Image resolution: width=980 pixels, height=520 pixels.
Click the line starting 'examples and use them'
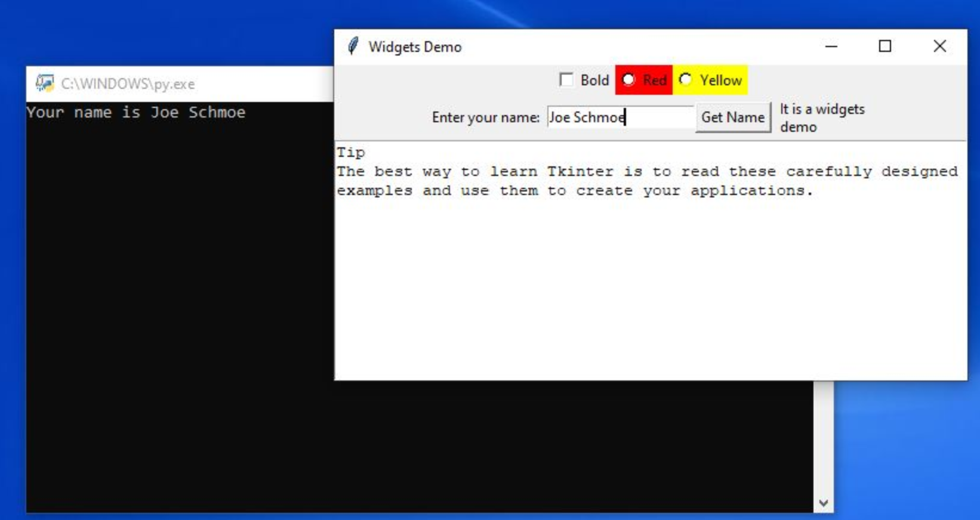[575, 191]
